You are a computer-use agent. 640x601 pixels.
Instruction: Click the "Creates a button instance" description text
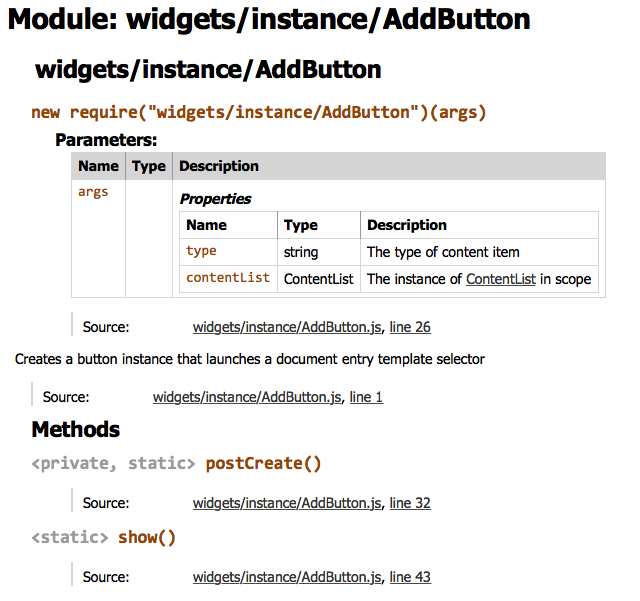[x=250, y=359]
